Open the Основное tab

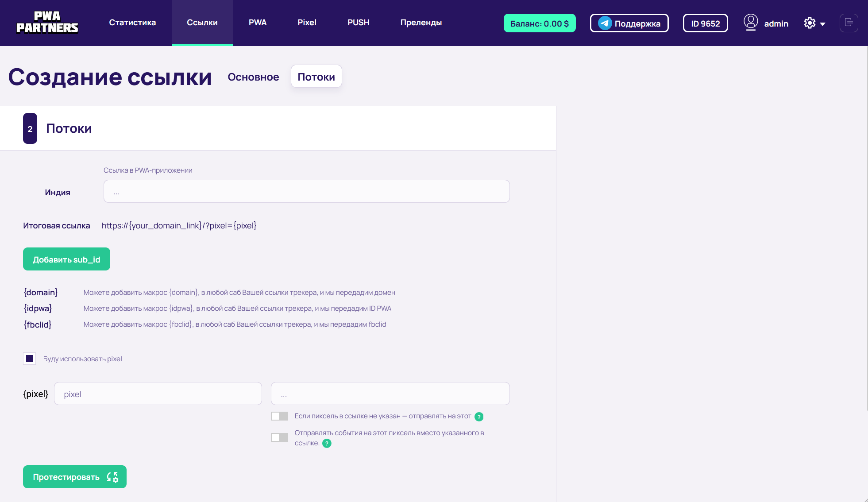253,77
